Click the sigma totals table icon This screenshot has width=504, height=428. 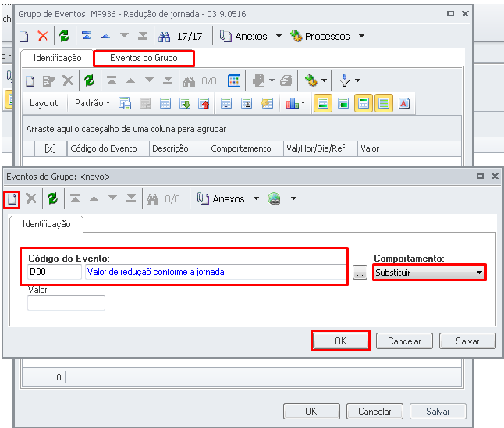click(x=247, y=104)
